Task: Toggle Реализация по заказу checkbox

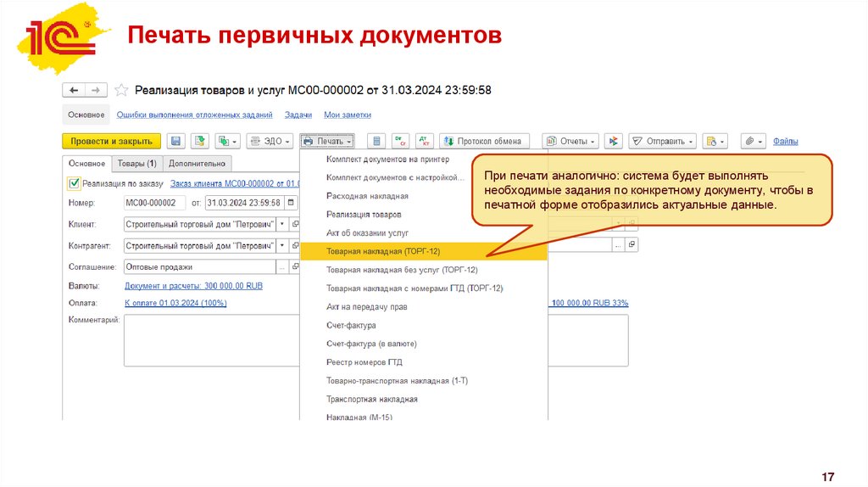Action: coord(74,183)
